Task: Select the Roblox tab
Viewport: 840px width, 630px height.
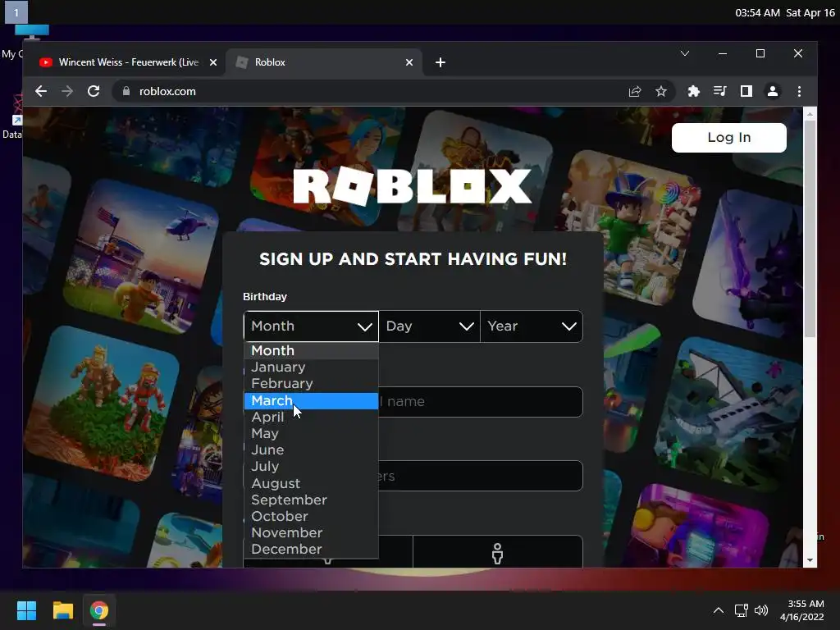Action: (324, 62)
